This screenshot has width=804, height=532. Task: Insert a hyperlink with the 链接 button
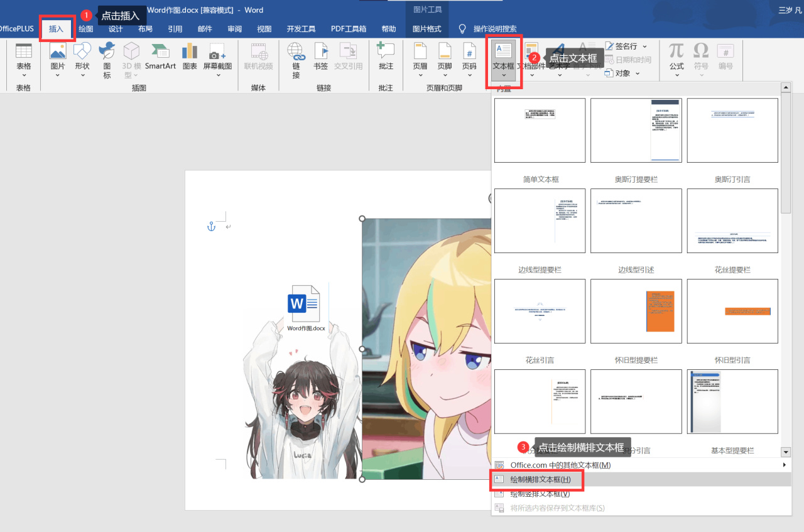pos(296,60)
